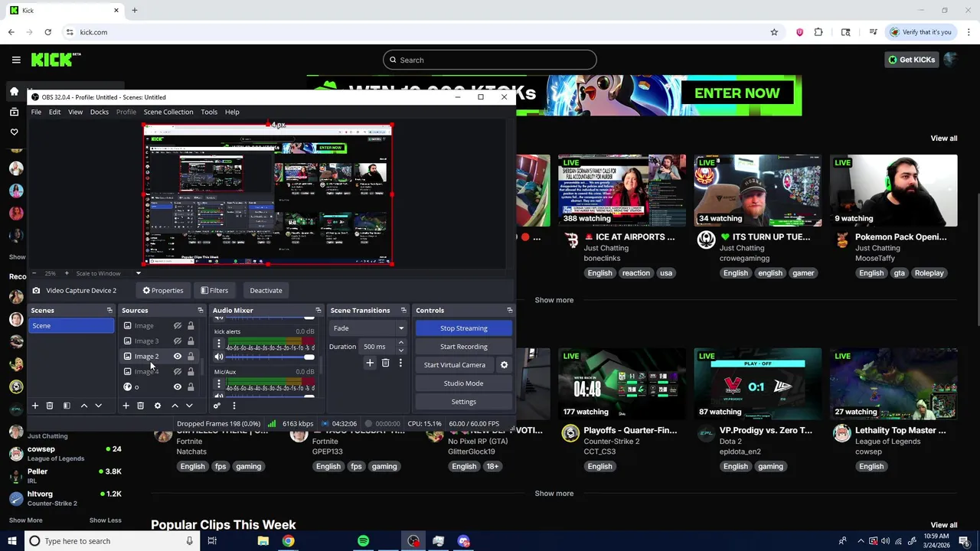Show the hidden Image source
980x551 pixels.
(177, 326)
